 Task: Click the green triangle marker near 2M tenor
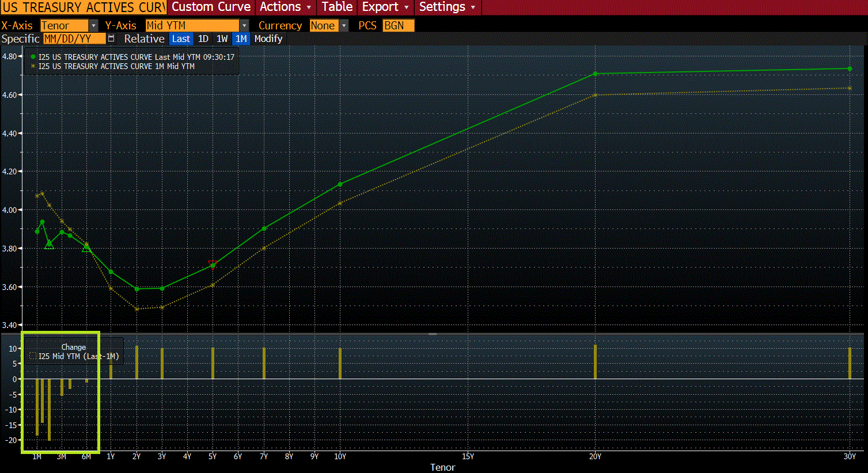[50, 245]
